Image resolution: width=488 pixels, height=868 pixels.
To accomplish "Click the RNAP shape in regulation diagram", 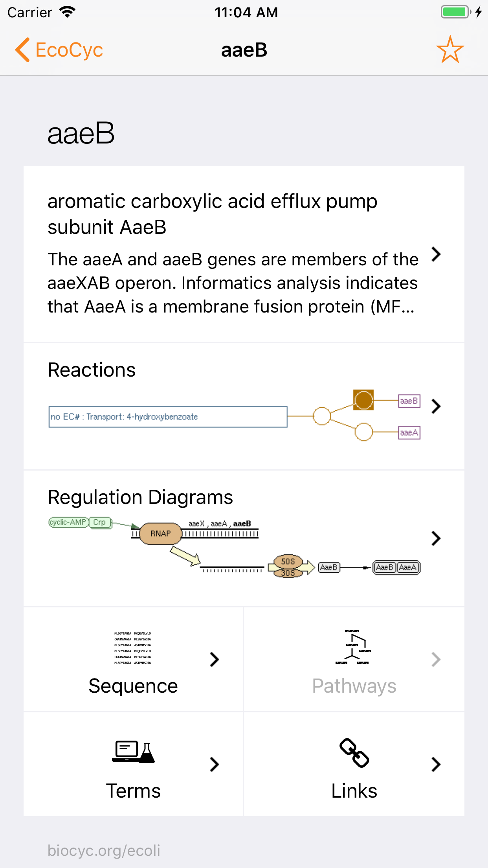I will tap(160, 533).
